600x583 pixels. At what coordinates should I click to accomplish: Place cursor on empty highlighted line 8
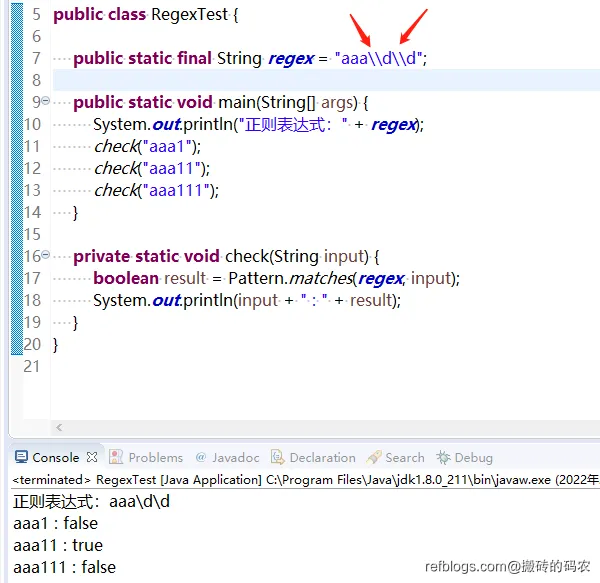coord(300,80)
